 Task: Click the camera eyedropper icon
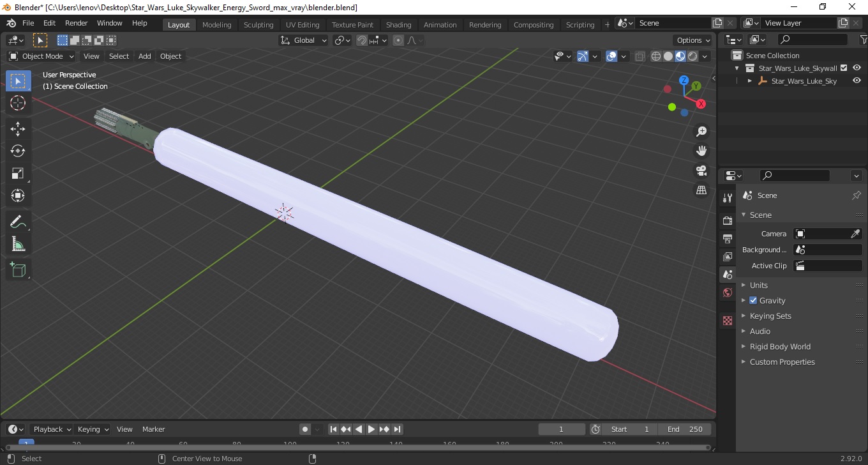[x=856, y=234]
